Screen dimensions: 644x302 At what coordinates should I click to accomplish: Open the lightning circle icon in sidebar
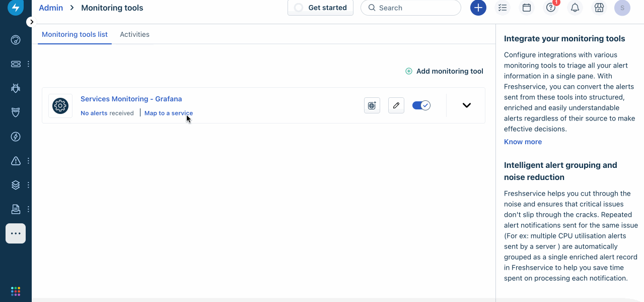pos(16,137)
